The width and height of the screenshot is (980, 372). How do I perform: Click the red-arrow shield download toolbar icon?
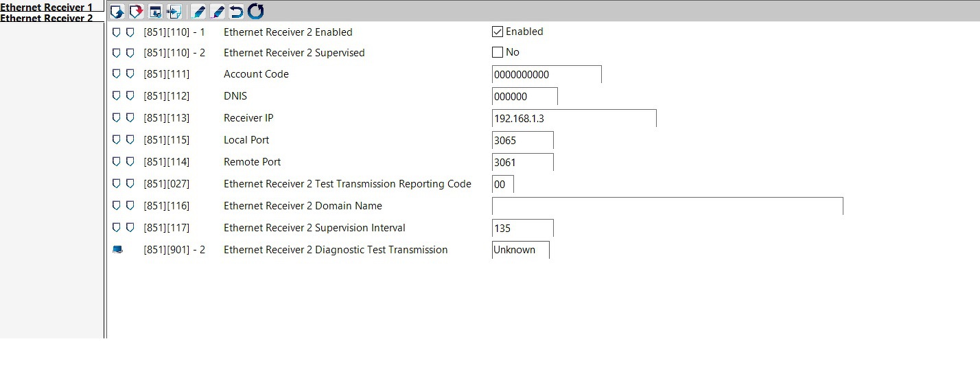[x=136, y=12]
